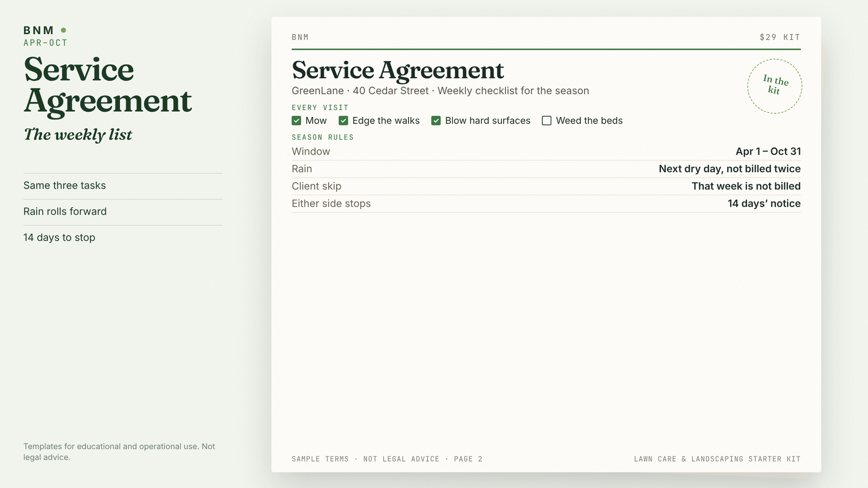Click the templates disclaimer text at bottom left
The width and height of the screenshot is (868, 488).
click(119, 452)
